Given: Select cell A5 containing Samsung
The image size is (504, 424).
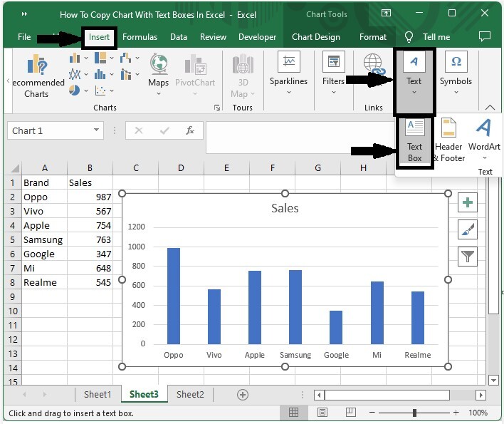Looking at the screenshot, I should tap(44, 240).
